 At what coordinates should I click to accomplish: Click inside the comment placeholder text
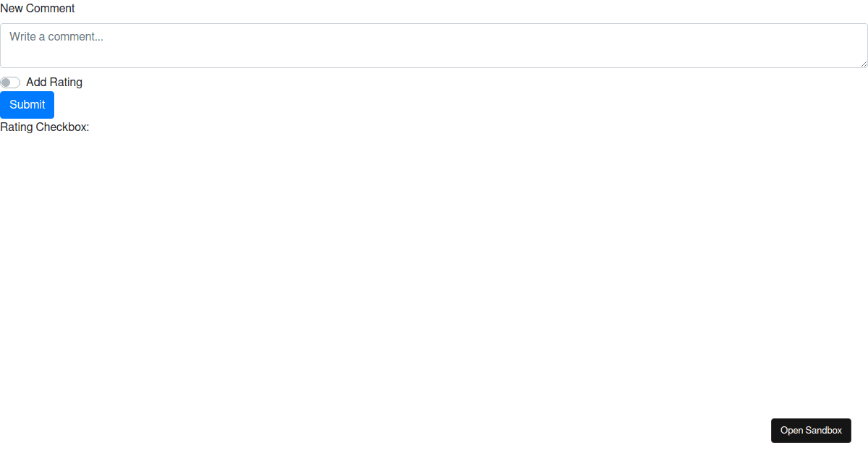56,36
